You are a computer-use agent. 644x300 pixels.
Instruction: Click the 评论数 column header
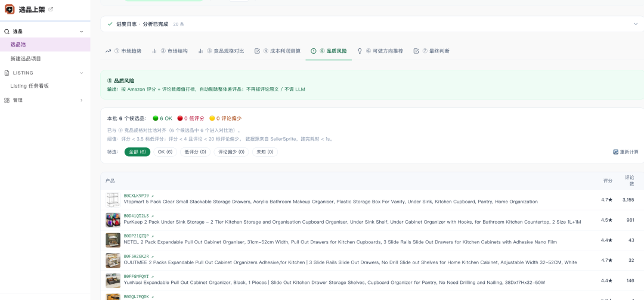(629, 181)
